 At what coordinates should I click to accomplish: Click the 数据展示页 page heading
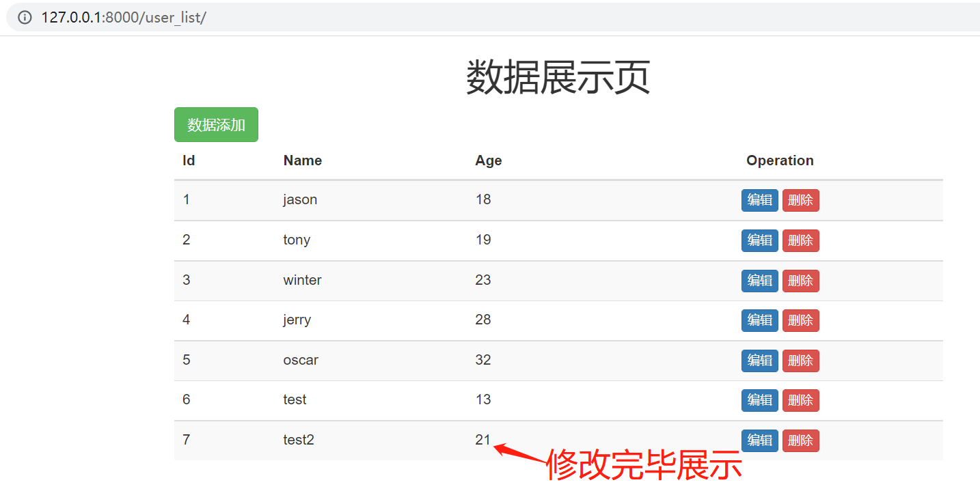[x=558, y=77]
